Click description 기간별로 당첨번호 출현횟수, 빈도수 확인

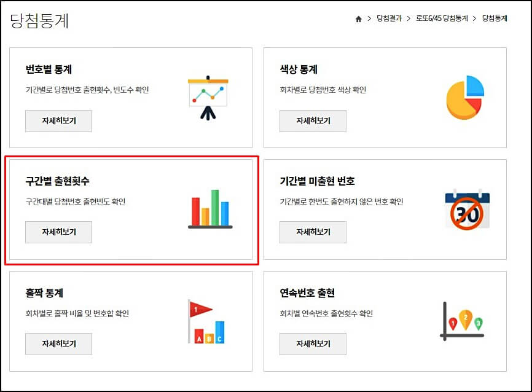(x=87, y=90)
